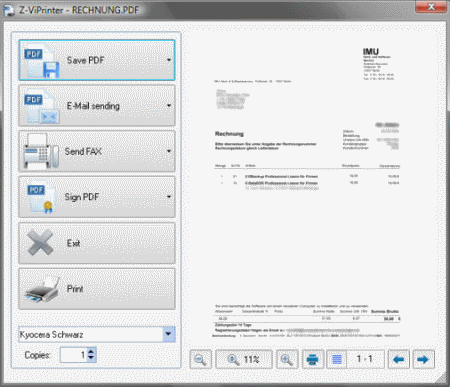Go to previous page with left arrow
Screen dimensions: 450x387
click(399, 359)
